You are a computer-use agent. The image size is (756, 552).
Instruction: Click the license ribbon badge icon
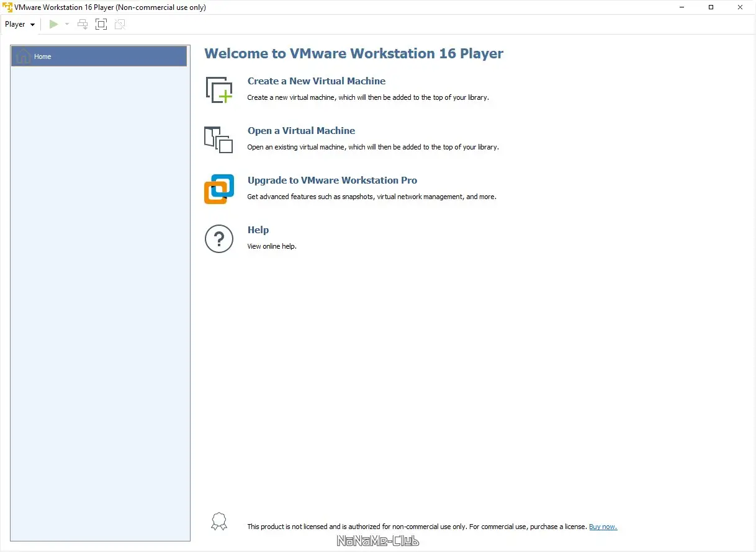tap(219, 521)
